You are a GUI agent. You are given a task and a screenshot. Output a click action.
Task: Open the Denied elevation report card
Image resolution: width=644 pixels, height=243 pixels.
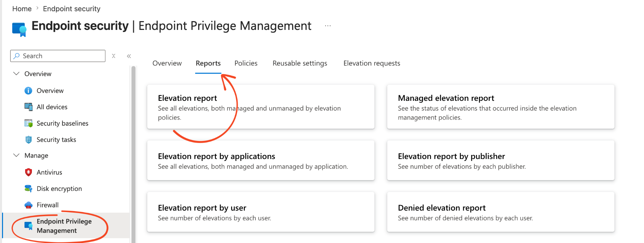(500, 212)
